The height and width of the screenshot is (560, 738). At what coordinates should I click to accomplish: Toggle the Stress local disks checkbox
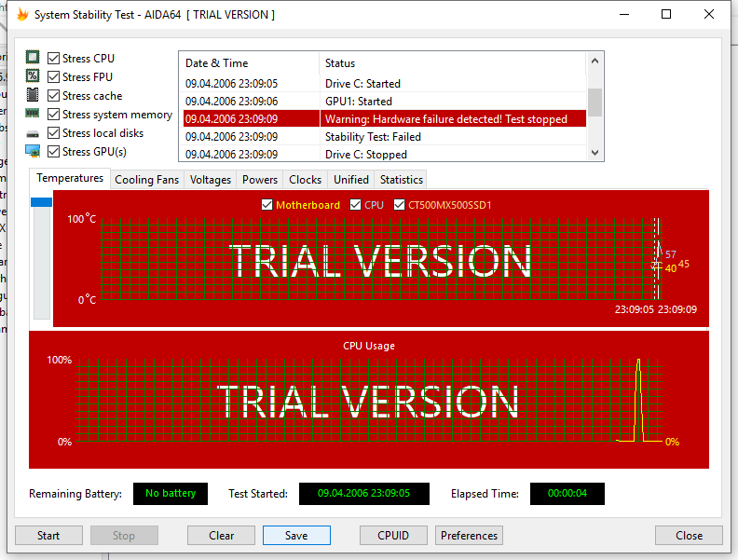click(54, 132)
